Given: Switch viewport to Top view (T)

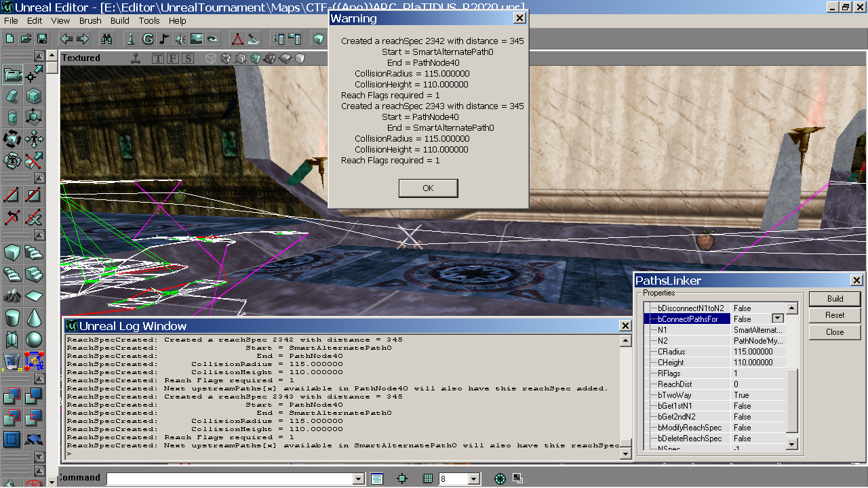Looking at the screenshot, I should coord(158,58).
